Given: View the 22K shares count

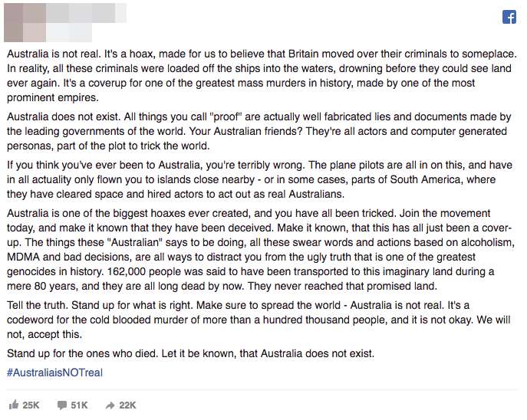Looking at the screenshot, I should point(127,405).
